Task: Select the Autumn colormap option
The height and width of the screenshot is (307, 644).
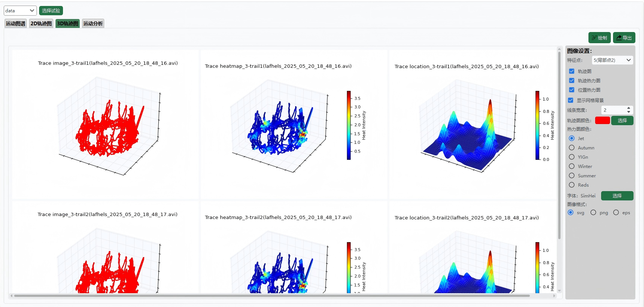Action: 572,148
